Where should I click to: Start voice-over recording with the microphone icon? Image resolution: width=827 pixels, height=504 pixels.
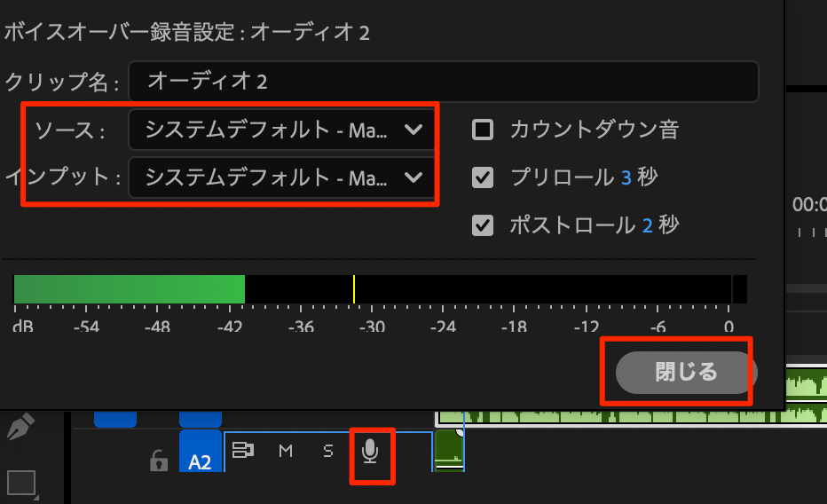tap(371, 453)
